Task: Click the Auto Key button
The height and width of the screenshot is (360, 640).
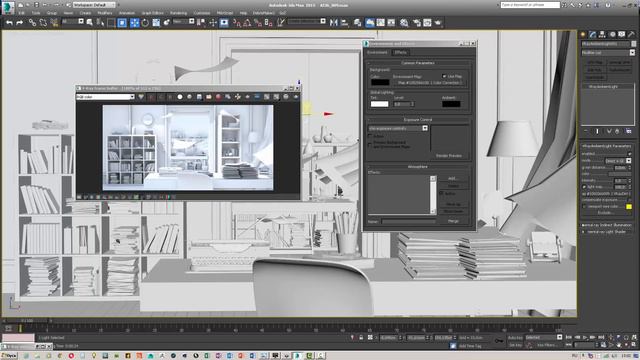Action: coord(515,338)
